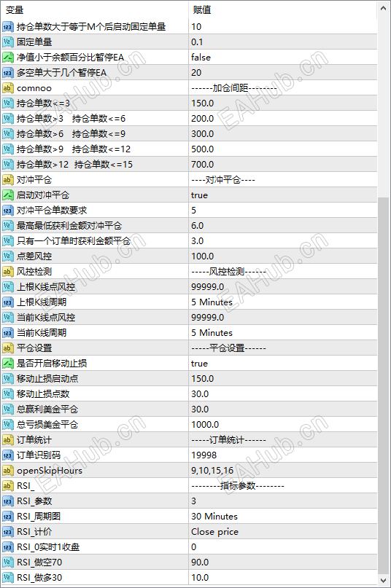The height and width of the screenshot is (588, 391).
Task: Click the string icon beside comnoo
Action: point(8,88)
